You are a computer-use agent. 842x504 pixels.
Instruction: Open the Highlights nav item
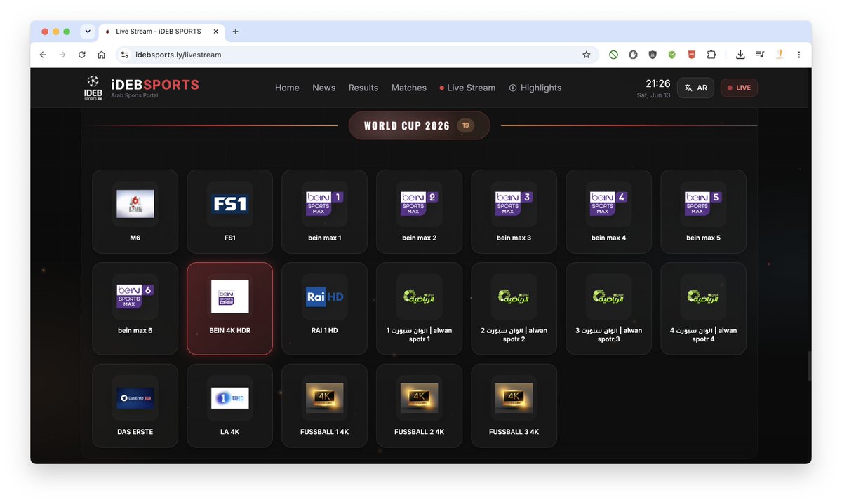click(535, 88)
